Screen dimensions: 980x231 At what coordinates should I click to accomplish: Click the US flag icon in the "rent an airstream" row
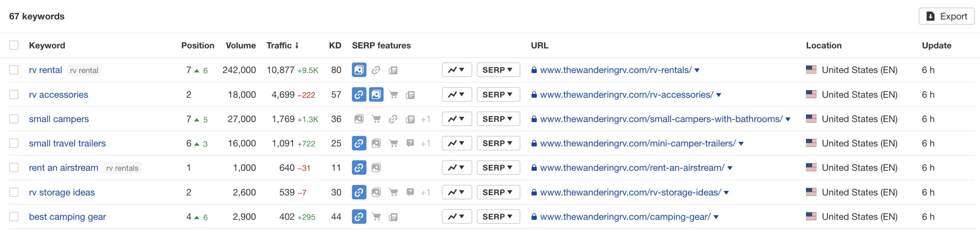tap(810, 168)
